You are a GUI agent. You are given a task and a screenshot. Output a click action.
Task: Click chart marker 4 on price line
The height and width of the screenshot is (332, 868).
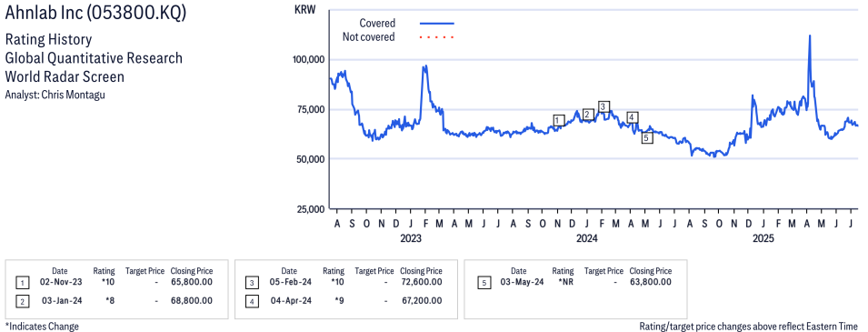(633, 117)
